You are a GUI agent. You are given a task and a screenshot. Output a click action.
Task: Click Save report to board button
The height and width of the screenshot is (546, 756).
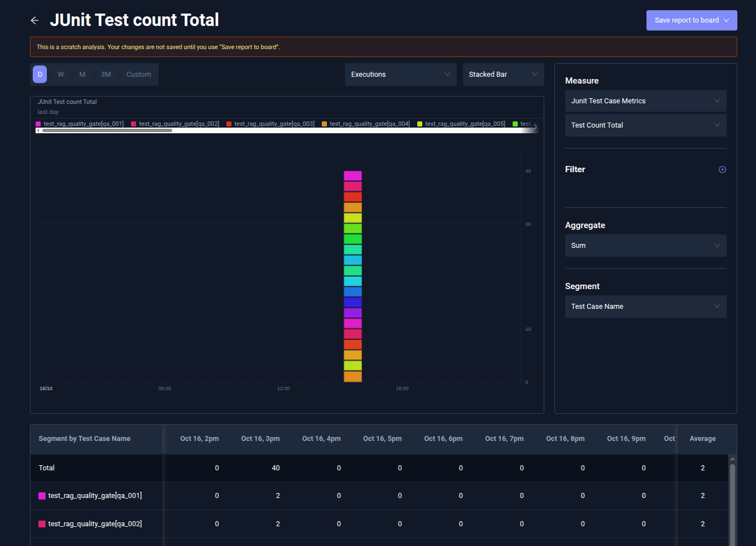click(x=692, y=20)
